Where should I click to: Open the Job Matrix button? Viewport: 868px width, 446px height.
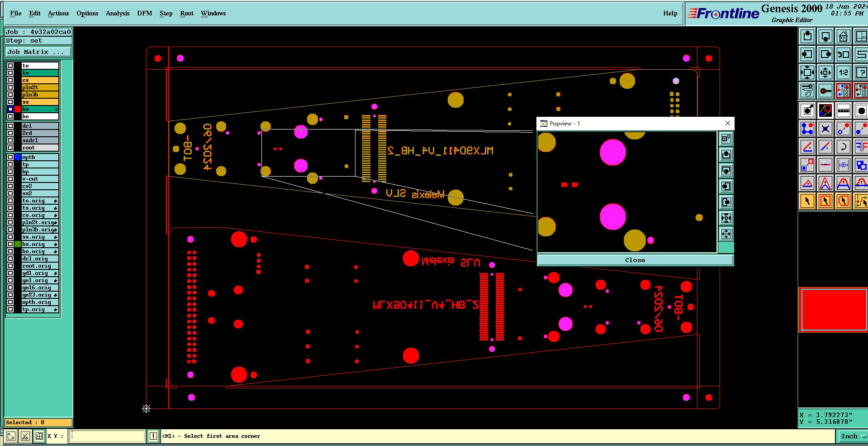tap(38, 52)
